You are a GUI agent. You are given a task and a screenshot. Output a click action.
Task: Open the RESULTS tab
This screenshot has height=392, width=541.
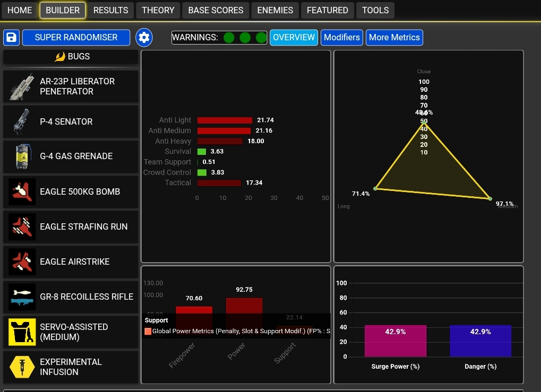(x=111, y=10)
